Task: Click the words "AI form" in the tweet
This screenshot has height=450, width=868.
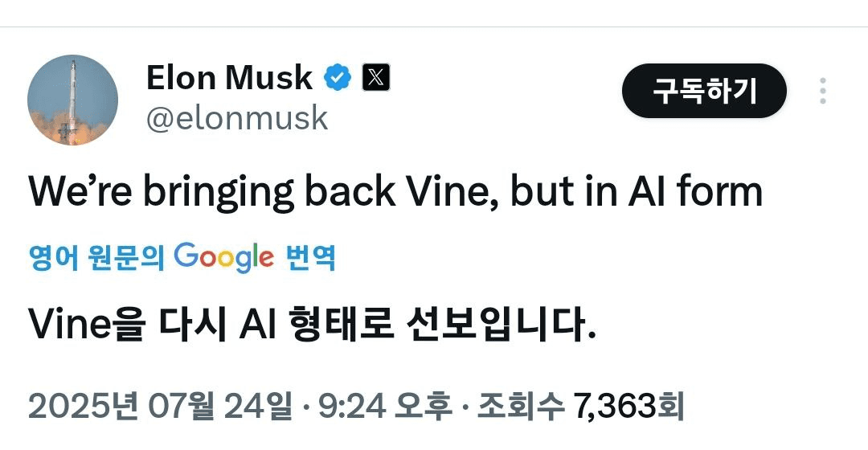Action: (695, 191)
